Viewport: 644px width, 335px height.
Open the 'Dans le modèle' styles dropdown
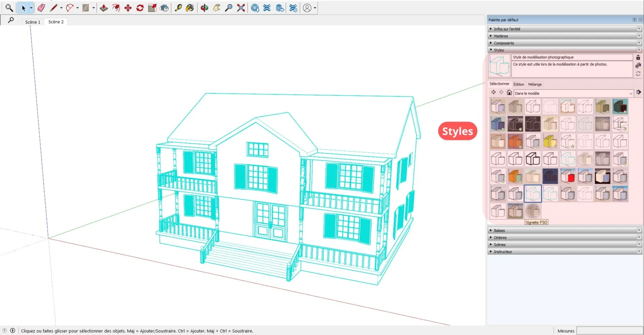pyautogui.click(x=574, y=93)
